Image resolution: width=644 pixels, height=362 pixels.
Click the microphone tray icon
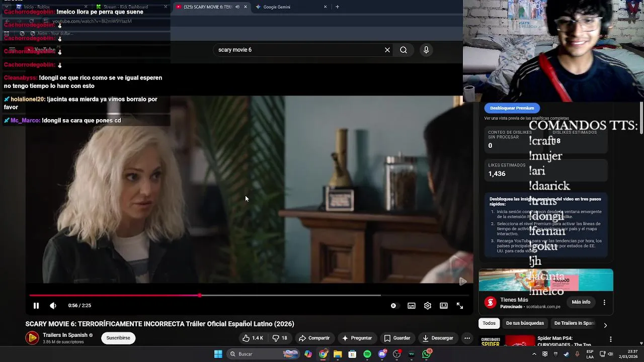(x=577, y=354)
